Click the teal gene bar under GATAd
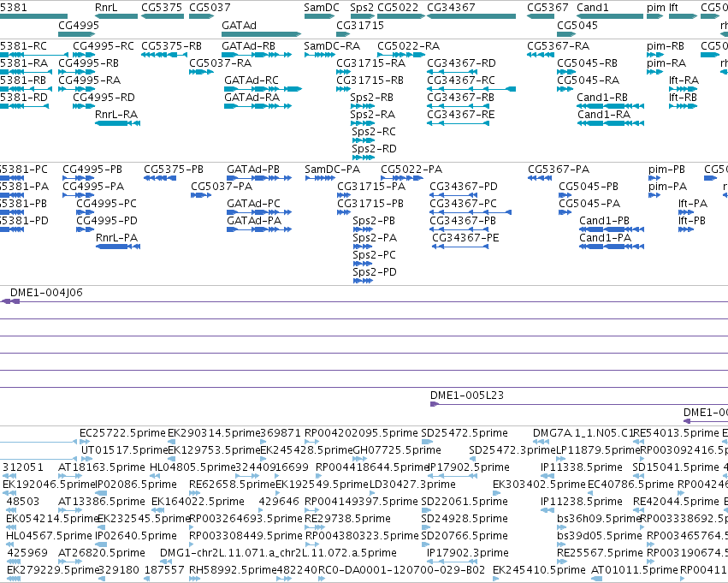 [262, 34]
